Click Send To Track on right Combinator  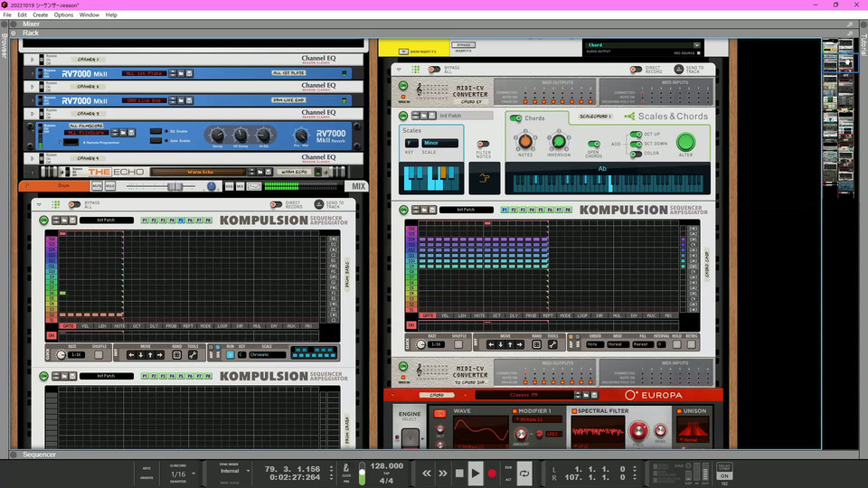679,70
